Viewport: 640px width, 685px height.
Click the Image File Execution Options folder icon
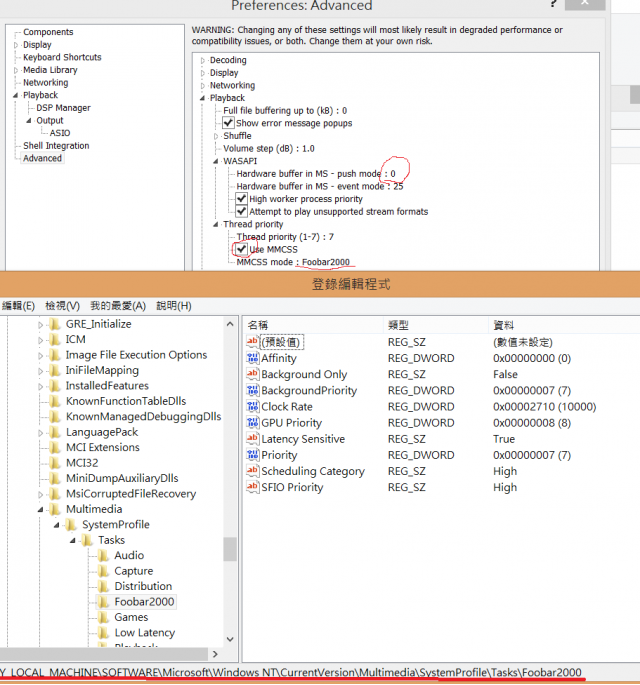point(55,355)
